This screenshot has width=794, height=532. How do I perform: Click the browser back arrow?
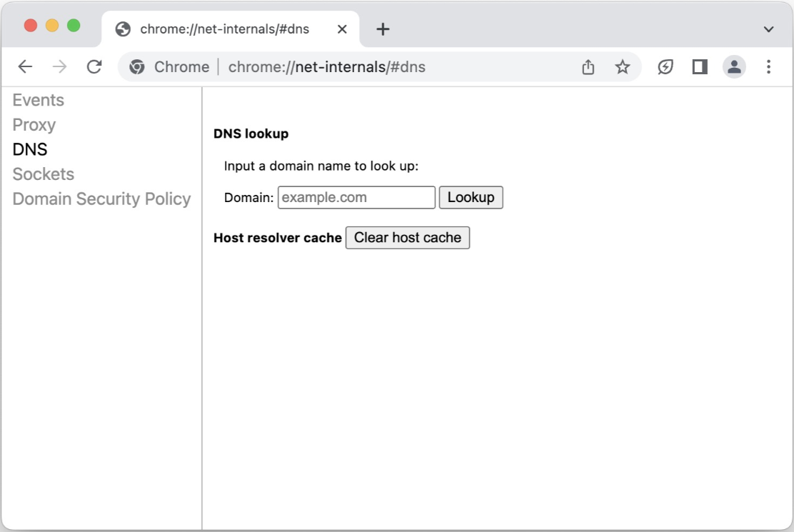25,67
